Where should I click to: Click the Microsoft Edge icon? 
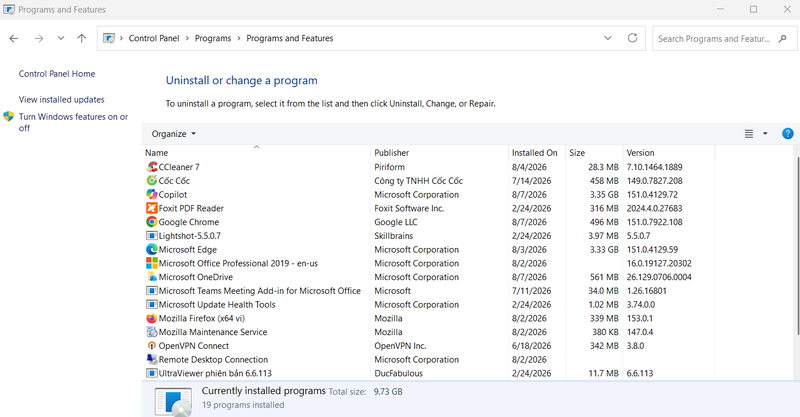152,250
